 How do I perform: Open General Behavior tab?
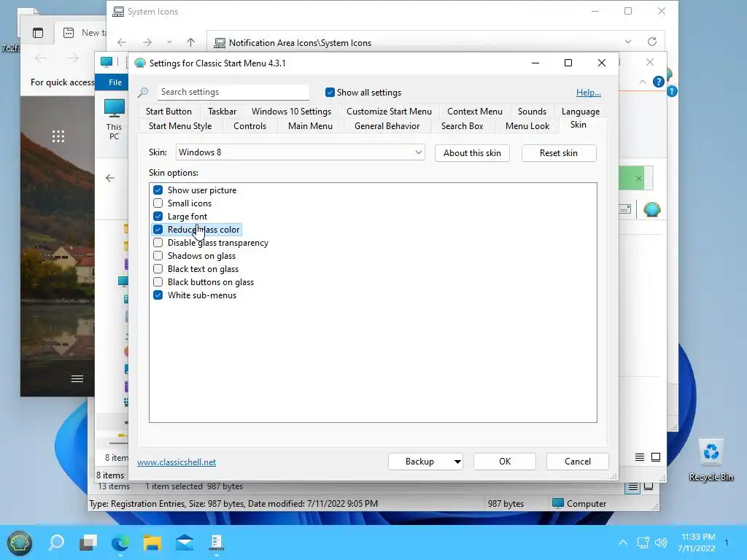coord(387,126)
